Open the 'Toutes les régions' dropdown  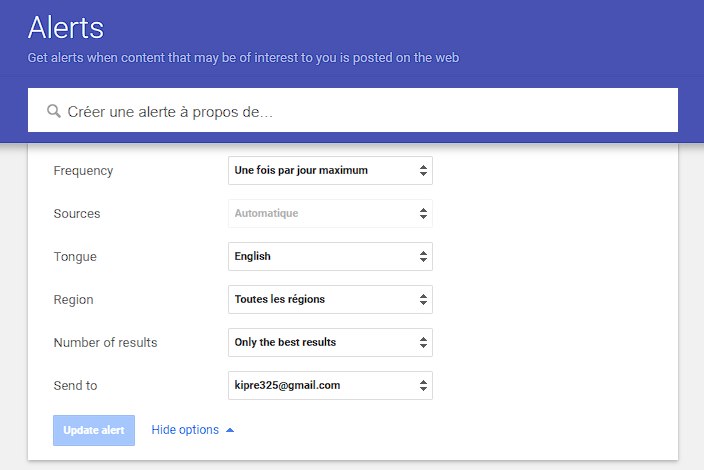point(320,299)
